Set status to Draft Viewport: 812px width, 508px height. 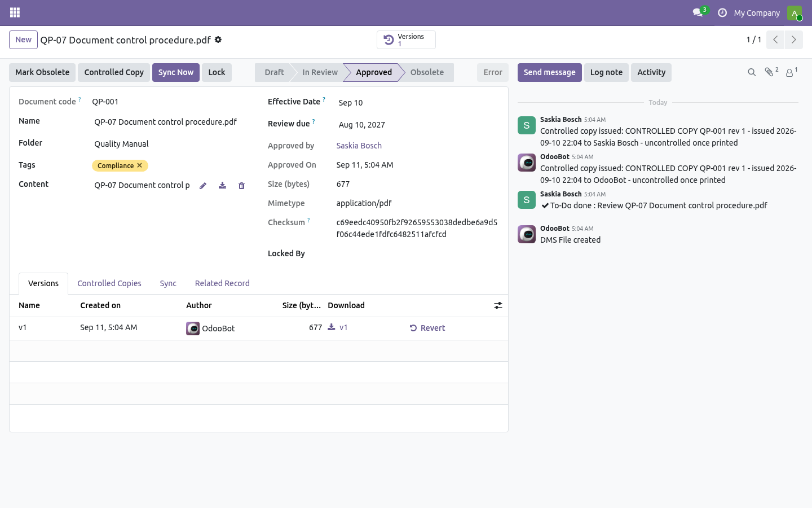(x=274, y=72)
